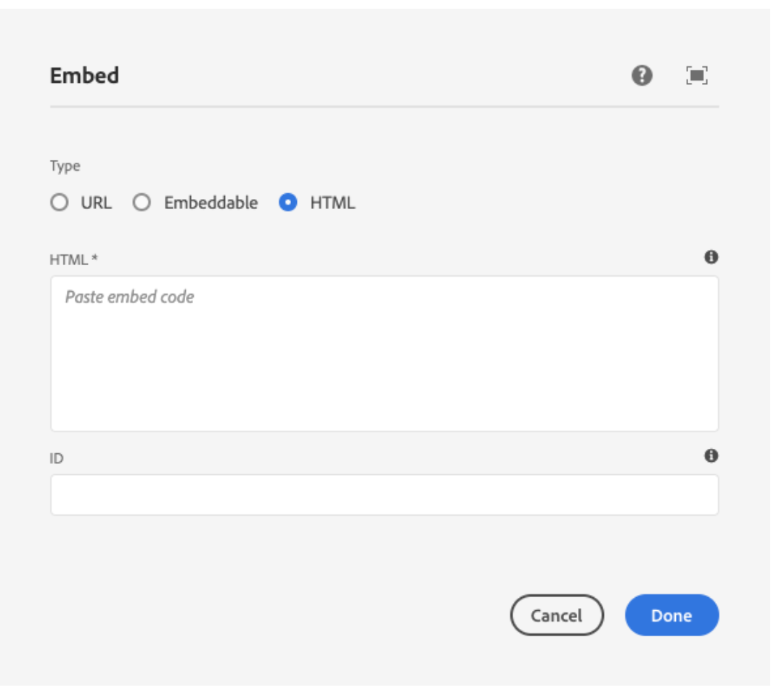Image resolution: width=784 pixels, height=690 pixels.
Task: Click the 'Embeddable' option label text
Action: [x=211, y=203]
